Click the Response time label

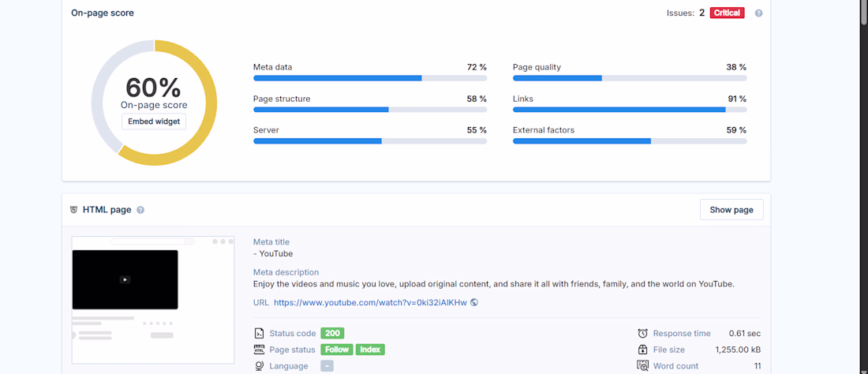[682, 333]
